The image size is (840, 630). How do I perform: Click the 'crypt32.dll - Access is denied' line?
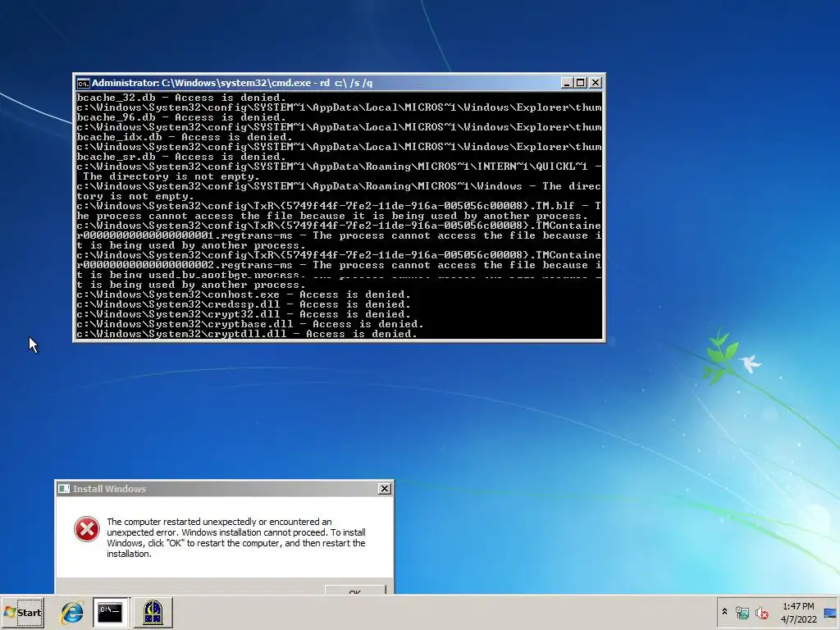coord(244,314)
